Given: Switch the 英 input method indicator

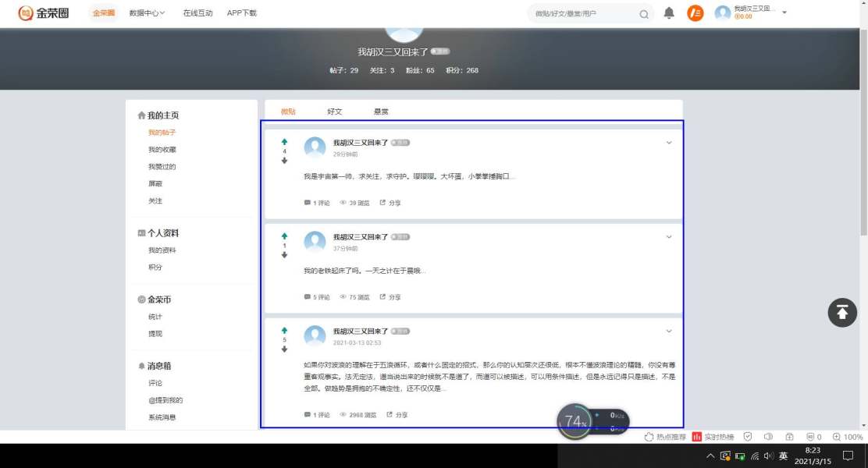Looking at the screenshot, I should (x=783, y=456).
